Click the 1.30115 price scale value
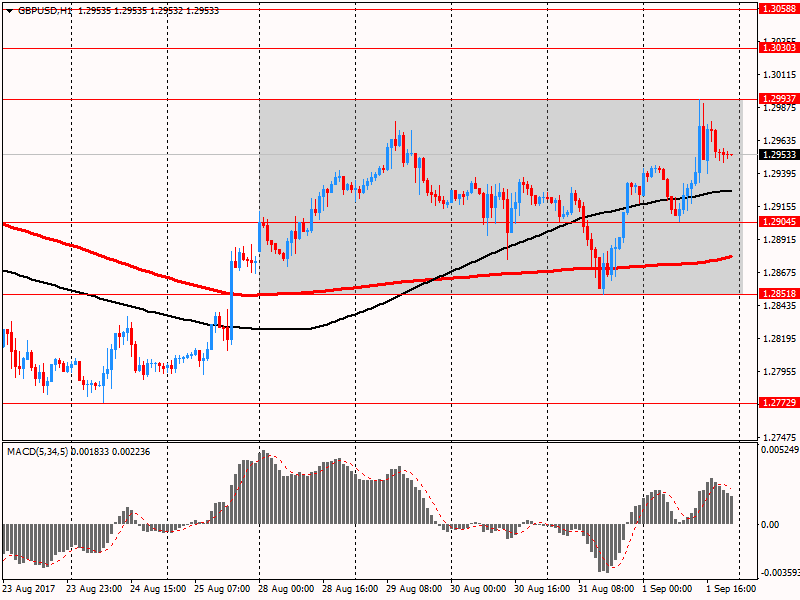 (x=779, y=75)
